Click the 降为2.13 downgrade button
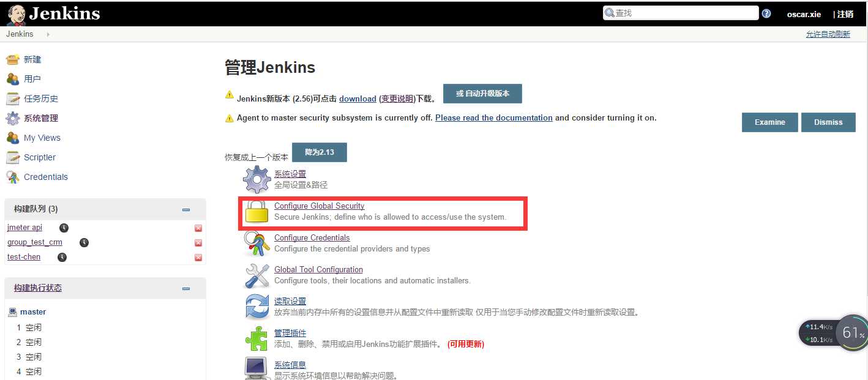Screen dimensions: 868x380 (320, 152)
